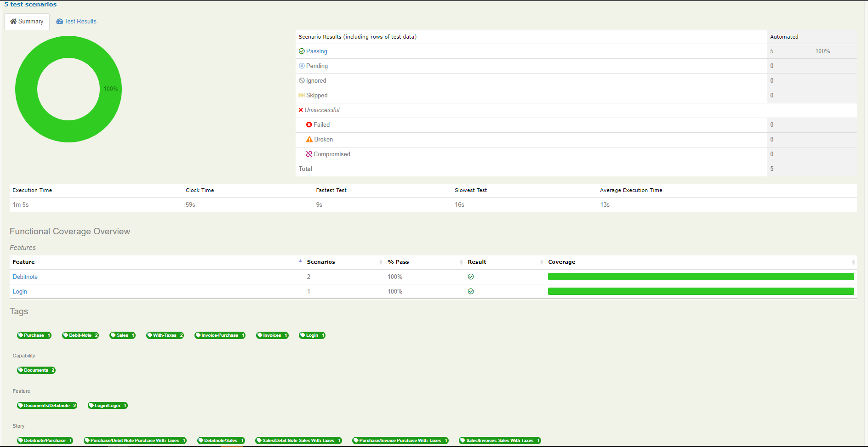Click the red Failed error icon
868x447 pixels.
tap(308, 124)
